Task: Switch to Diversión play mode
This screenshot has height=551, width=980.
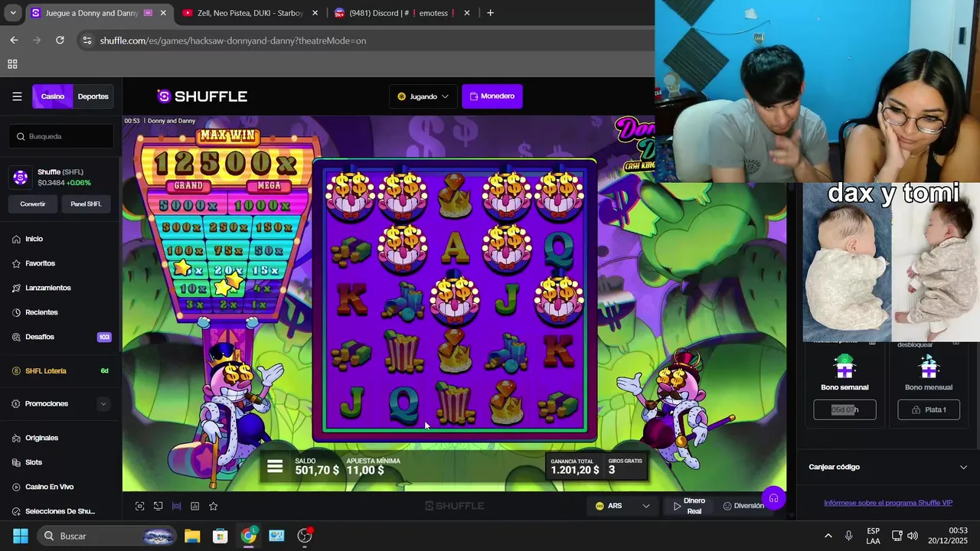Action: pyautogui.click(x=743, y=506)
